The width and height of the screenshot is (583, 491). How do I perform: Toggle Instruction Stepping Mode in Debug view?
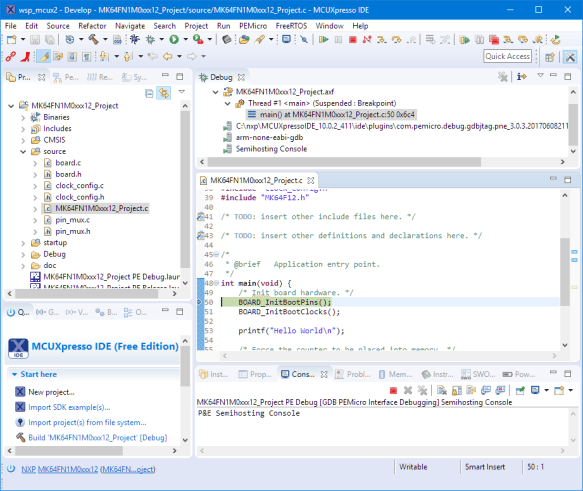coord(521,77)
